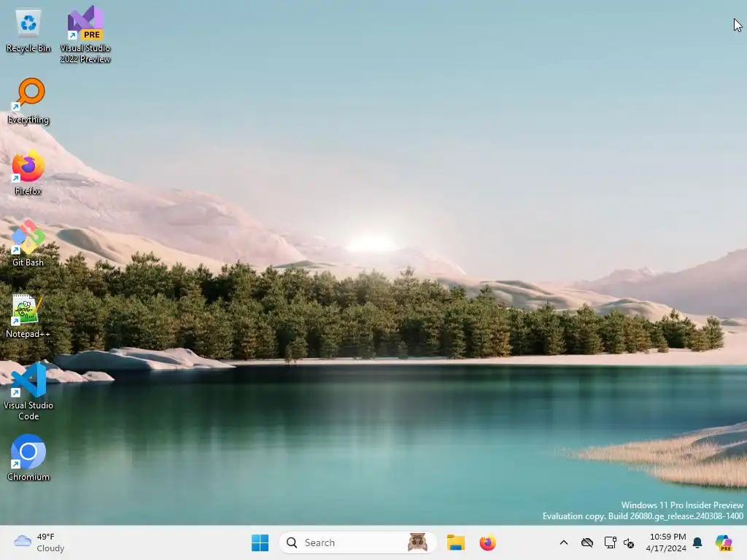Click the taskbar Search box
Viewport: 747px width, 560px height.
(357, 542)
